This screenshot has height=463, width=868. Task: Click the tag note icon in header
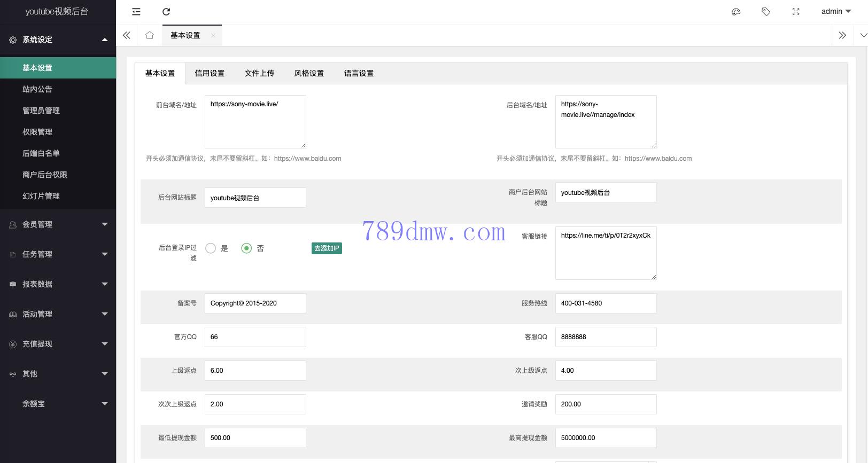[766, 12]
